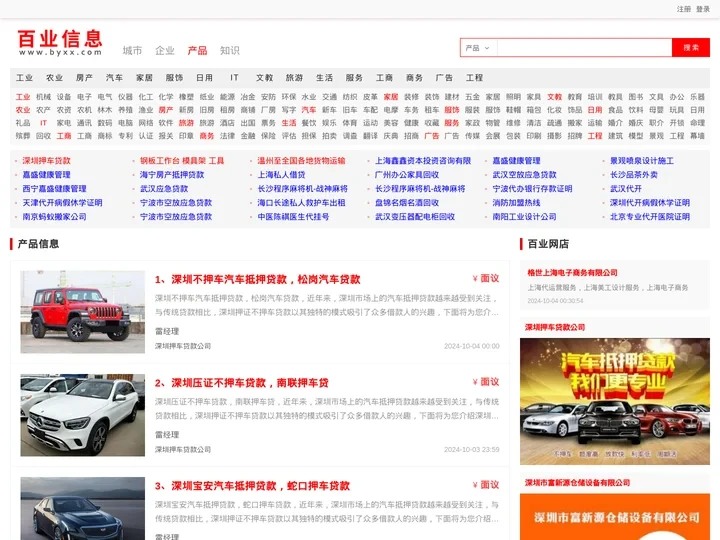Open the white Mercedes SUV thumbnail

(83, 415)
